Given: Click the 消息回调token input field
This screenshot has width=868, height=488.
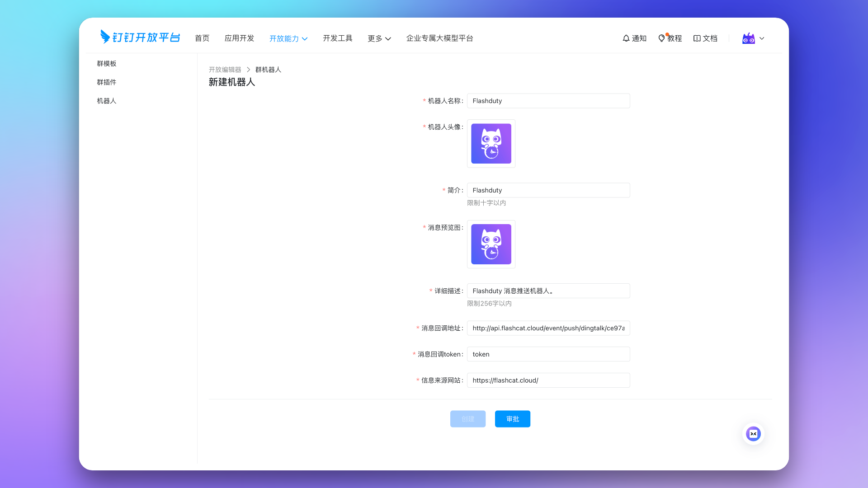Looking at the screenshot, I should coord(548,354).
